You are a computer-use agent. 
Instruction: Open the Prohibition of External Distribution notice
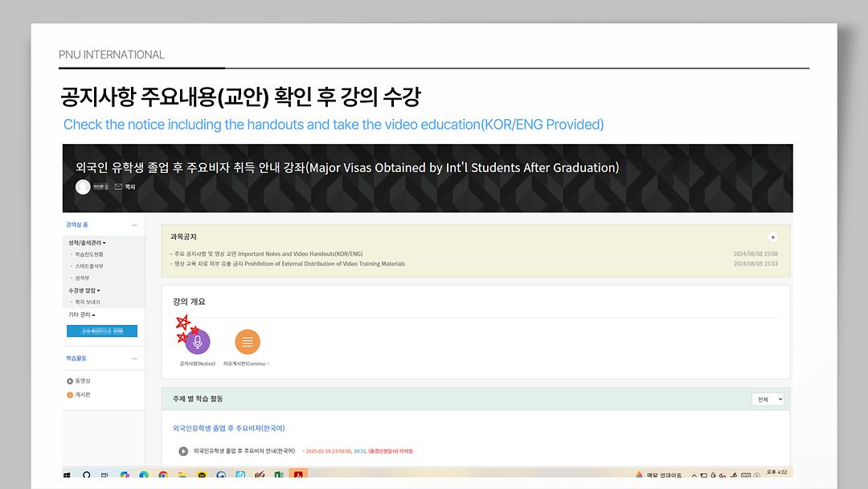(289, 264)
